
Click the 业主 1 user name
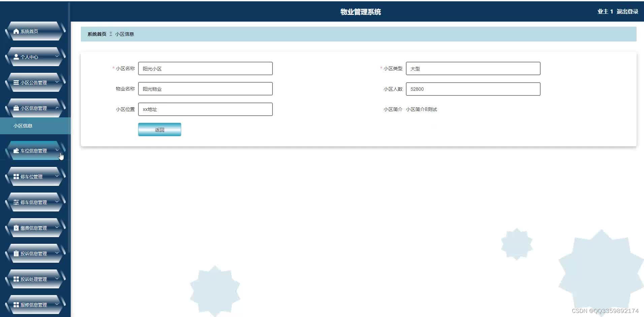click(605, 11)
